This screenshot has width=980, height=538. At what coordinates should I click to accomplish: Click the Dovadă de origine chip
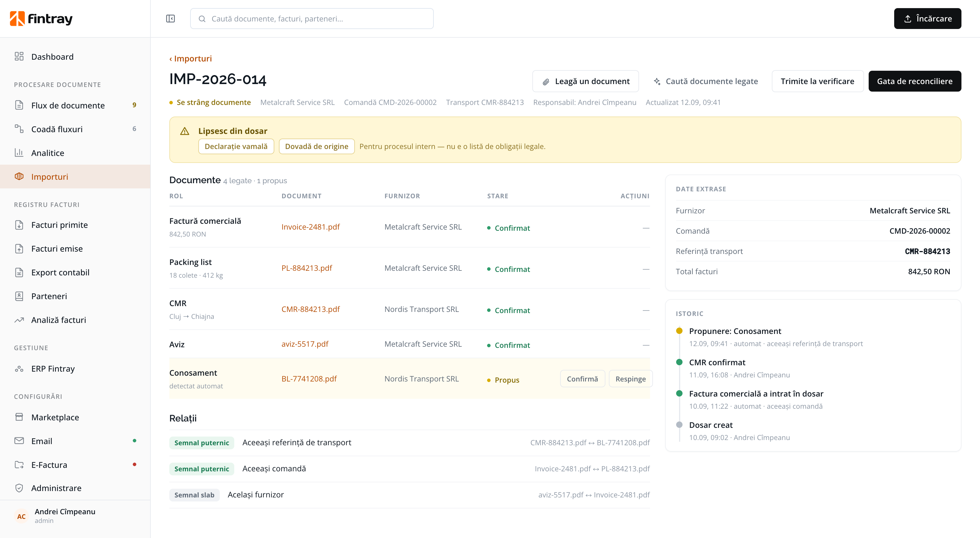[317, 146]
